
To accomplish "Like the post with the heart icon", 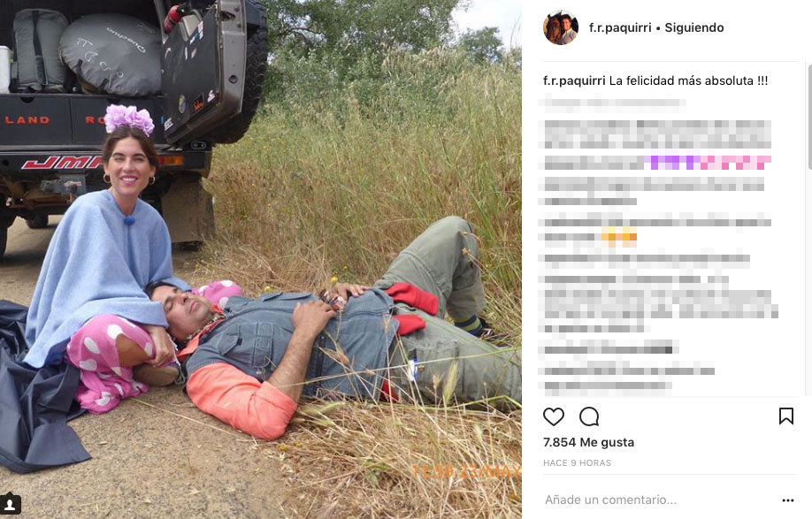I will click(553, 416).
